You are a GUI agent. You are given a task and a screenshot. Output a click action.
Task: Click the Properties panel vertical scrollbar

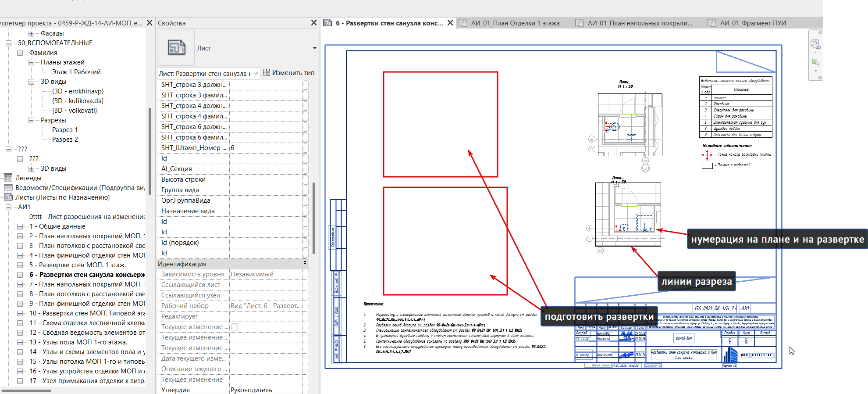(314, 218)
